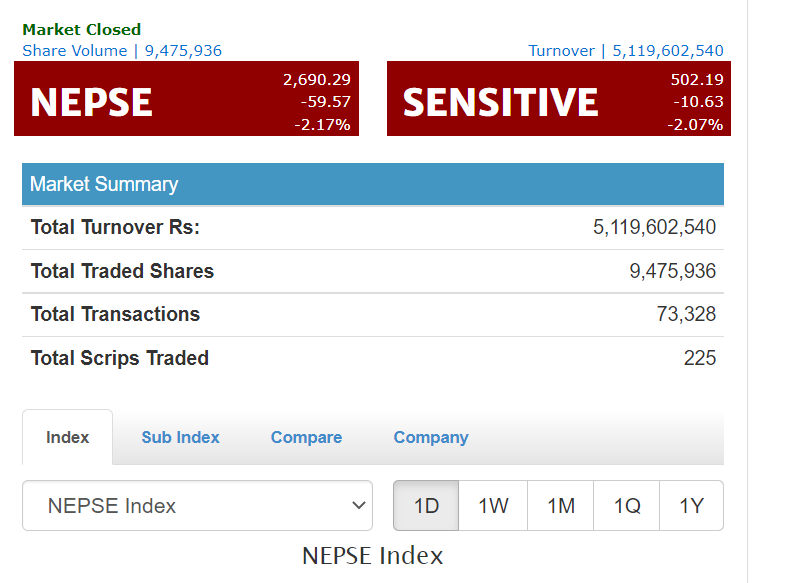This screenshot has width=787, height=583.
Task: Click the NEPSE Index chart title
Action: coord(372,556)
